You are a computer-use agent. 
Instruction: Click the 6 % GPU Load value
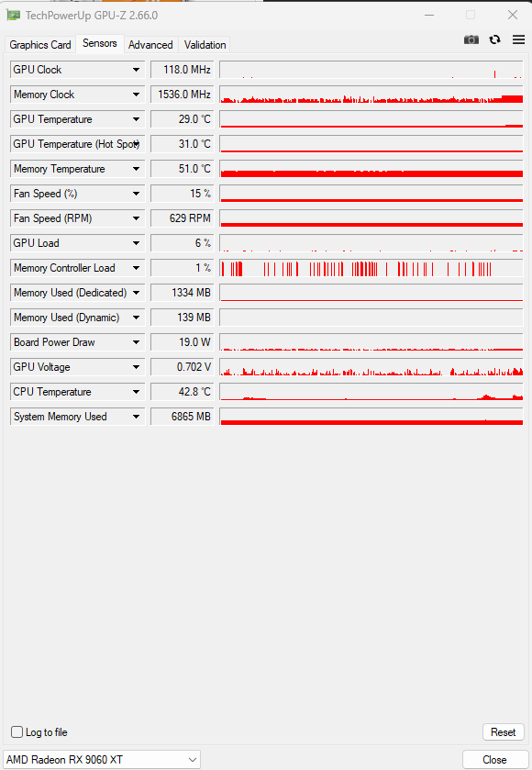(x=183, y=243)
